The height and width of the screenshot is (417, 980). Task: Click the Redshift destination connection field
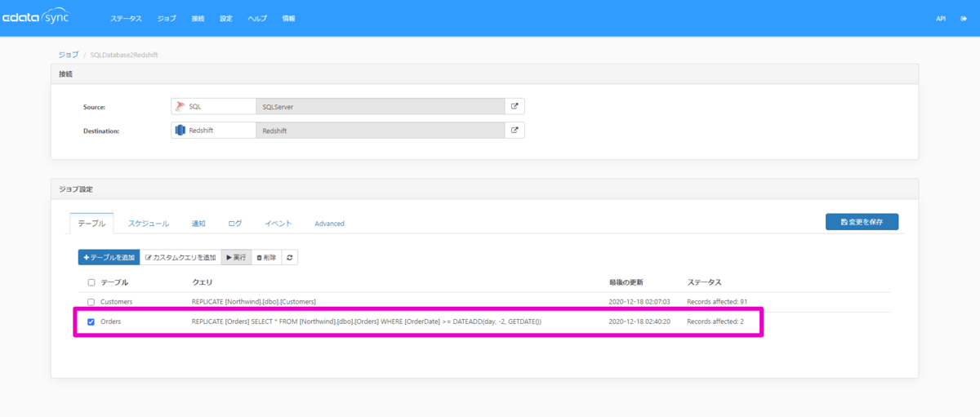tap(380, 130)
